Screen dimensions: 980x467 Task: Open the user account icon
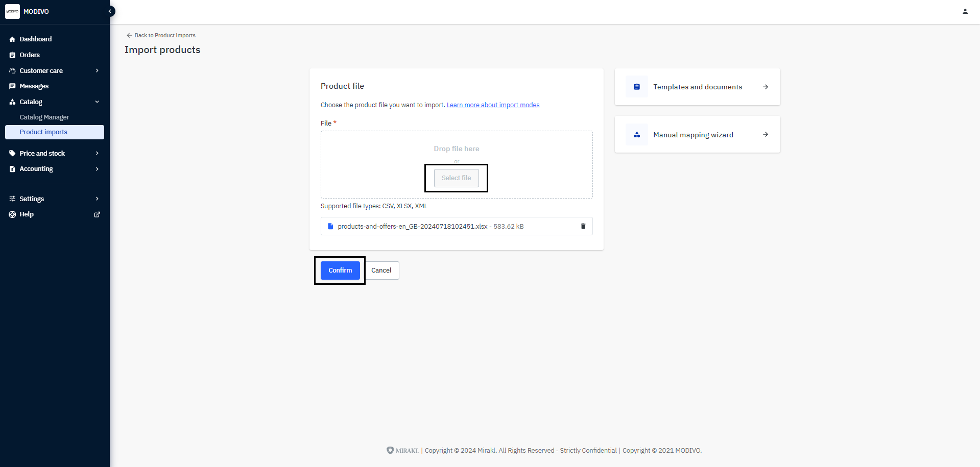click(965, 11)
